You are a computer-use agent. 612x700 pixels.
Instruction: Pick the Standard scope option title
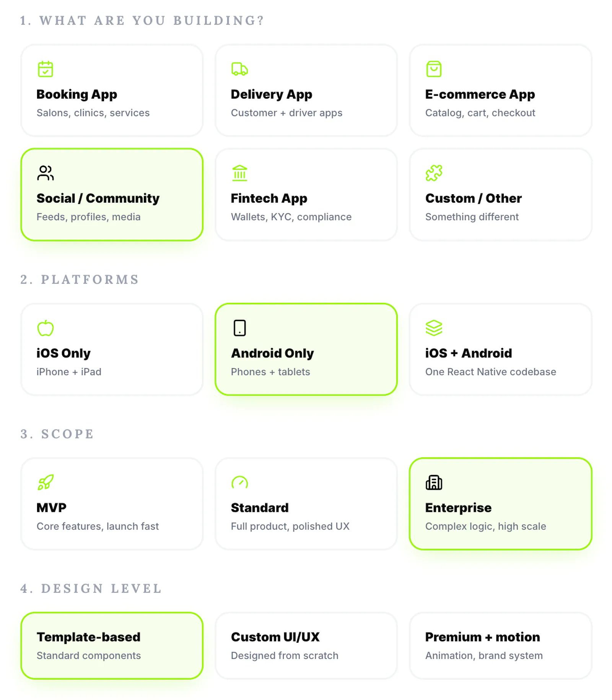click(260, 508)
